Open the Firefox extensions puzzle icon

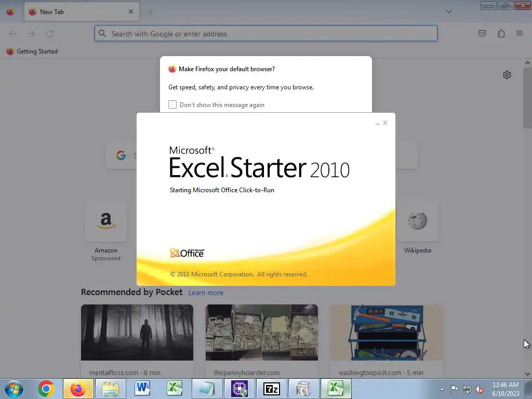501,33
